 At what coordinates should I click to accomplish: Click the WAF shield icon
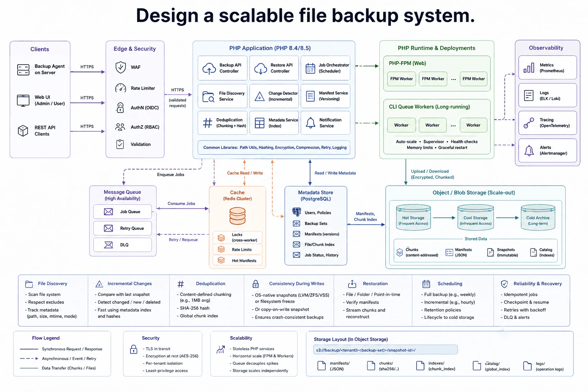point(121,67)
